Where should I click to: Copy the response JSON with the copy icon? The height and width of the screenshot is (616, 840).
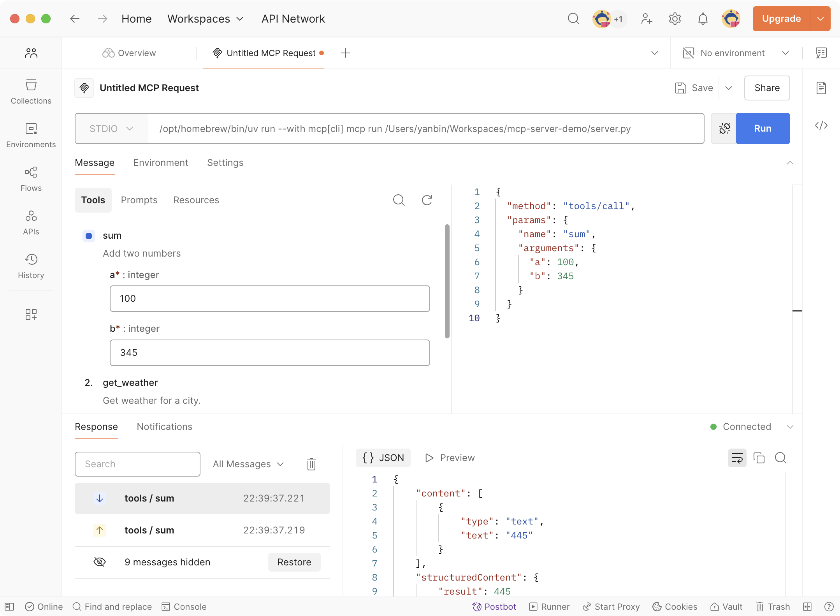[759, 458]
